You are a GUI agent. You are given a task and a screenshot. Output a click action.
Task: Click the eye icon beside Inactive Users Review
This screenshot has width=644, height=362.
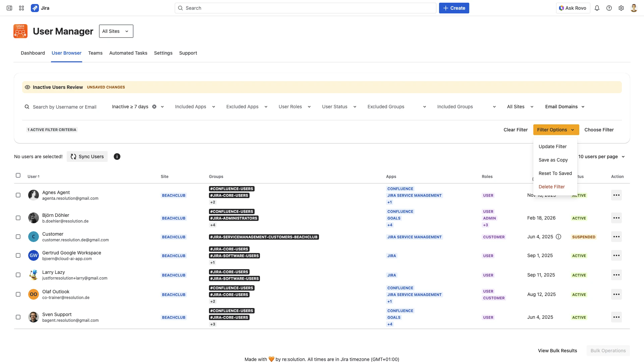(28, 87)
